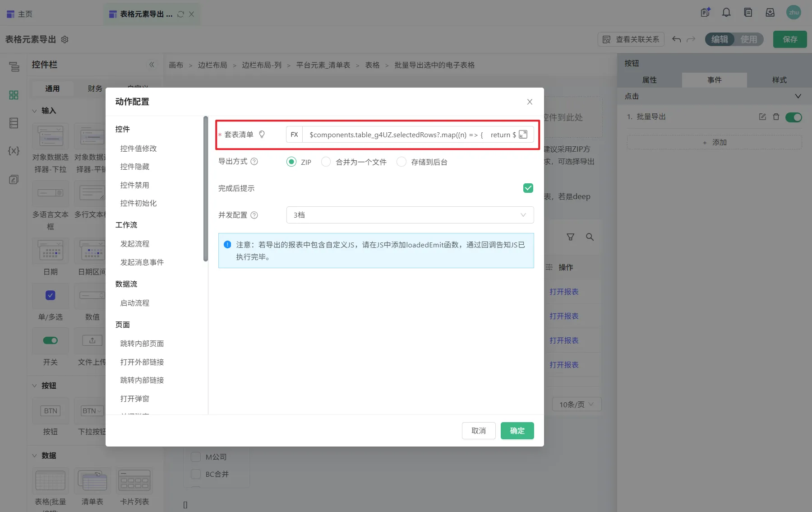Select 控件值修改 action

pyautogui.click(x=138, y=149)
